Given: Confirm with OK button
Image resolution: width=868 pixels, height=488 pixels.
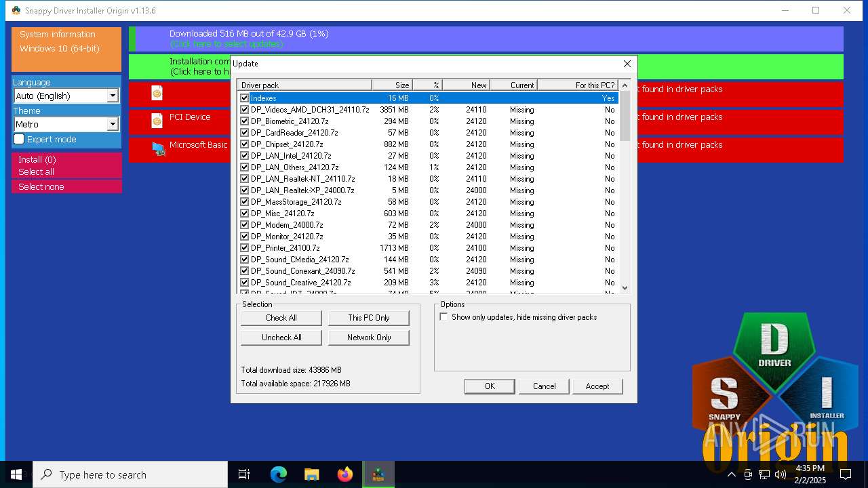Looking at the screenshot, I should point(490,386).
